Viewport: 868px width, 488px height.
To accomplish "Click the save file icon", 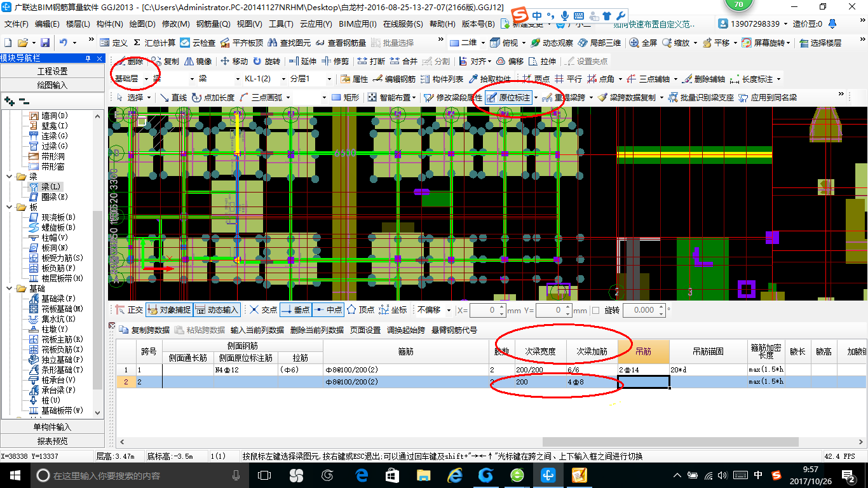I will [44, 43].
